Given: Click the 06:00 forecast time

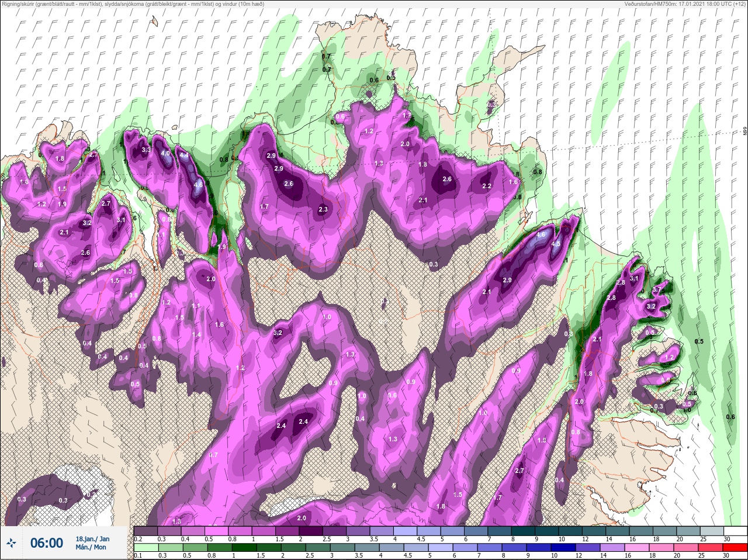Looking at the screenshot, I should [47, 543].
